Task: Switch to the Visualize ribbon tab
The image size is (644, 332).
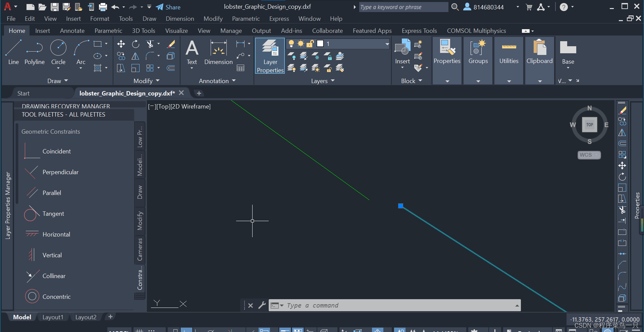Action: click(176, 31)
